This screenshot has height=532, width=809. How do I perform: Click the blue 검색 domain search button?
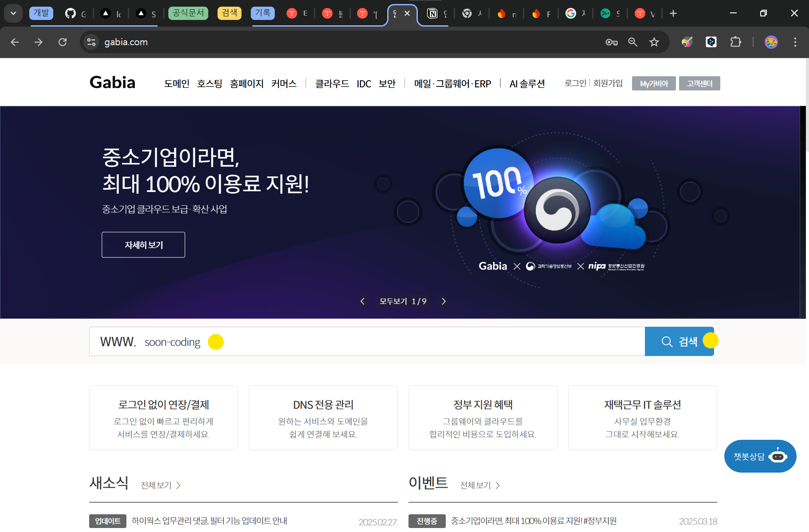click(x=679, y=341)
